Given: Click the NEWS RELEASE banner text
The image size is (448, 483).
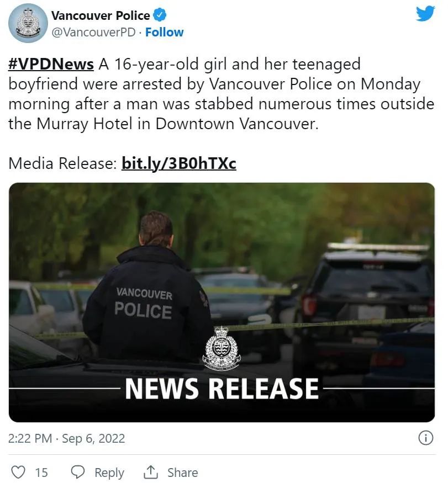Looking at the screenshot, I should [x=222, y=389].
